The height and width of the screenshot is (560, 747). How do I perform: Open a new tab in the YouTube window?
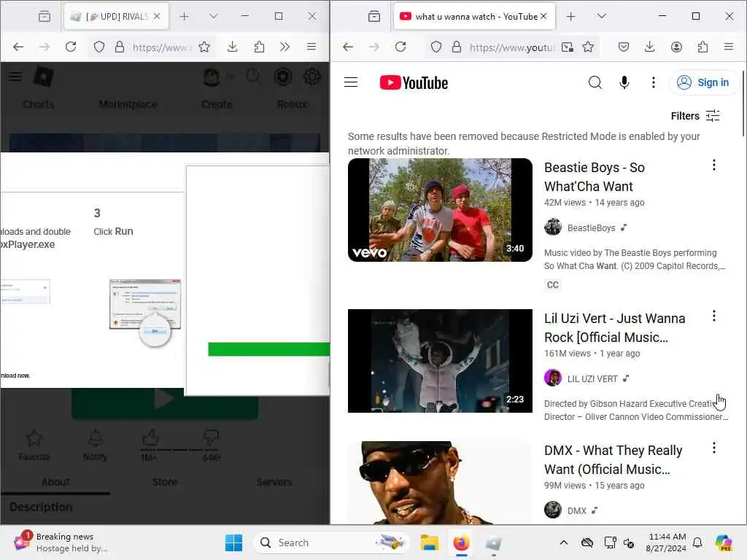(x=570, y=17)
